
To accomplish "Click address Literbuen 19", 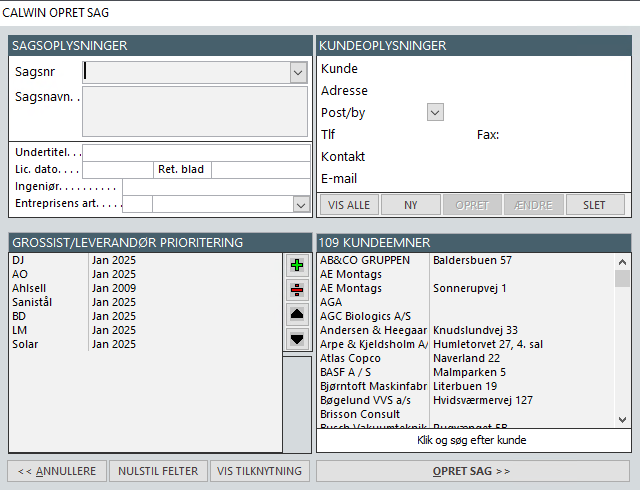I will click(465, 386).
